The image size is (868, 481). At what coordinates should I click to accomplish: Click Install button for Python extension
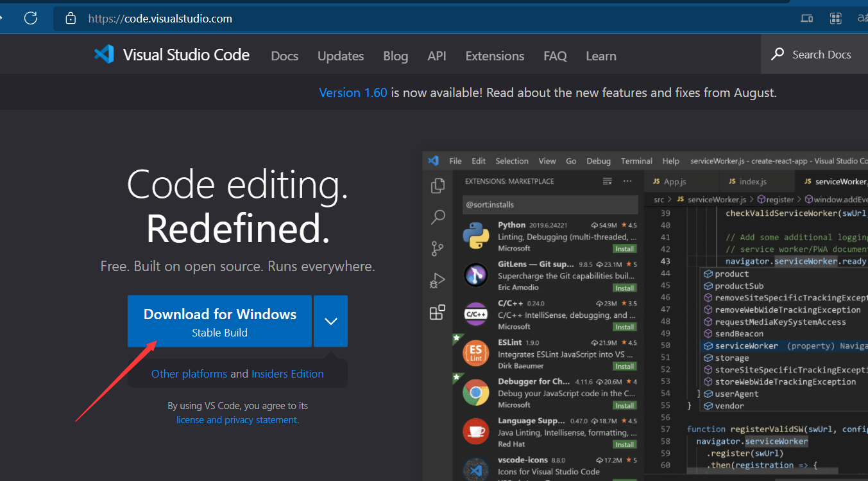click(624, 249)
